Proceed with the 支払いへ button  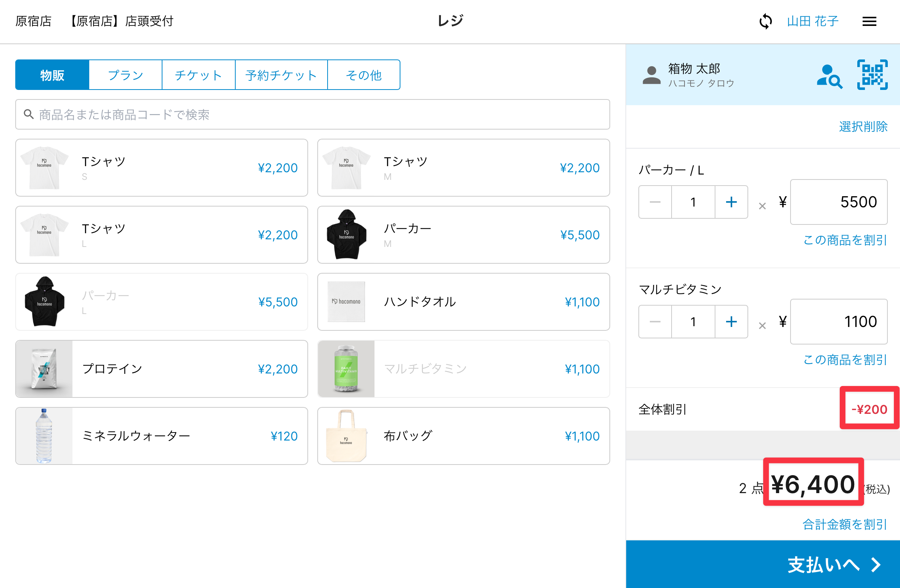pos(763,564)
